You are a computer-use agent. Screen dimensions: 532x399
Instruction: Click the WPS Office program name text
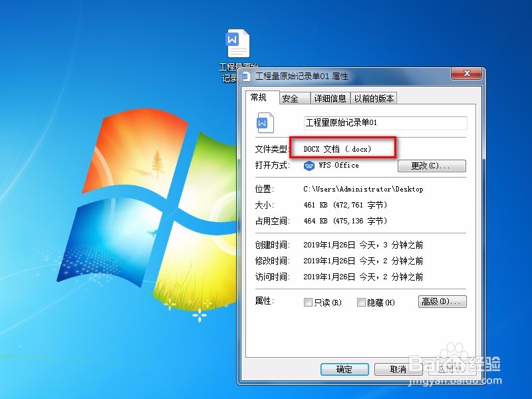click(338, 165)
